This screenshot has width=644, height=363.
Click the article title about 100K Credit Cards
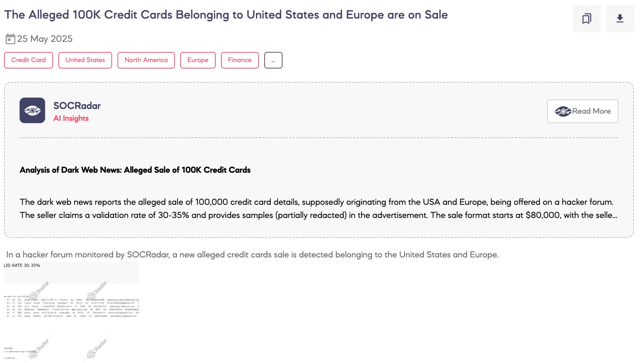[x=226, y=15]
